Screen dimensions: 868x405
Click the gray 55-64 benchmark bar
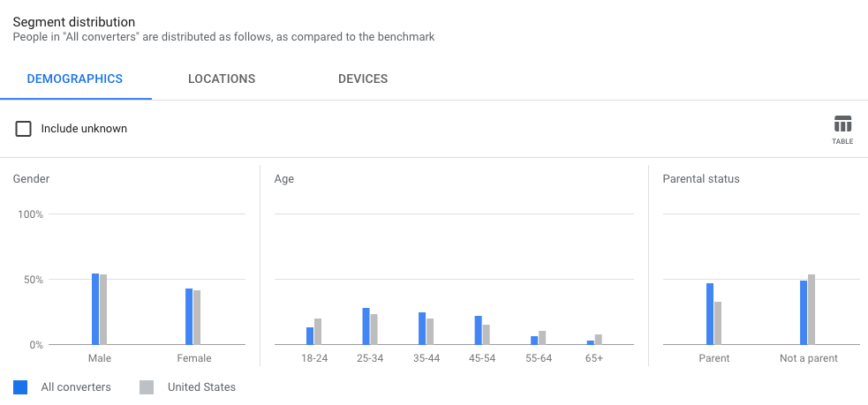[542, 338]
